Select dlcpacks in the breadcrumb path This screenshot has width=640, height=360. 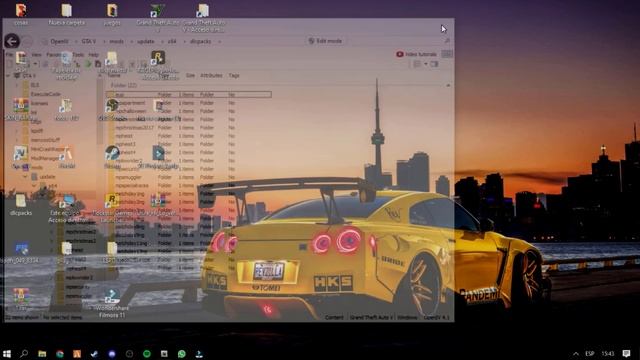click(200, 41)
